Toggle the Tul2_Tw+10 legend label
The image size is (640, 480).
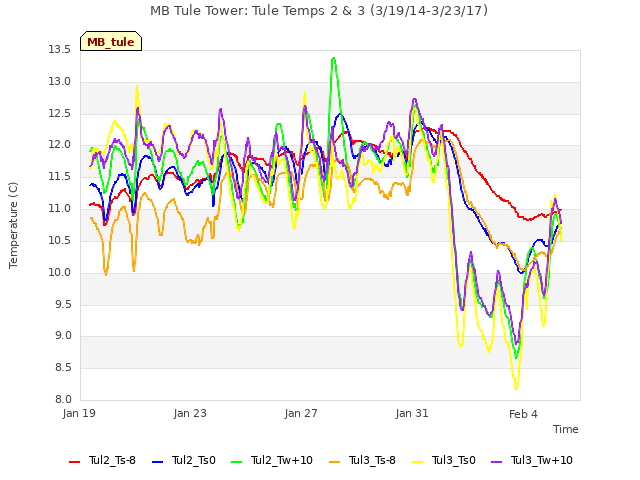(282, 461)
